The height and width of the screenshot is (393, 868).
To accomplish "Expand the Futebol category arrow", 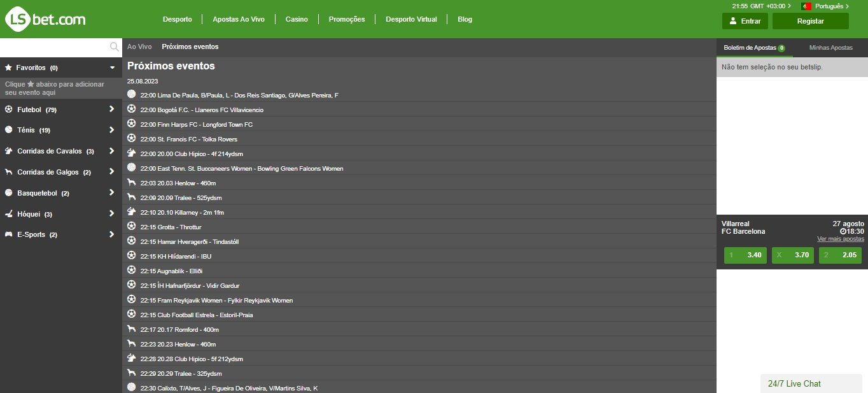I will 113,109.
